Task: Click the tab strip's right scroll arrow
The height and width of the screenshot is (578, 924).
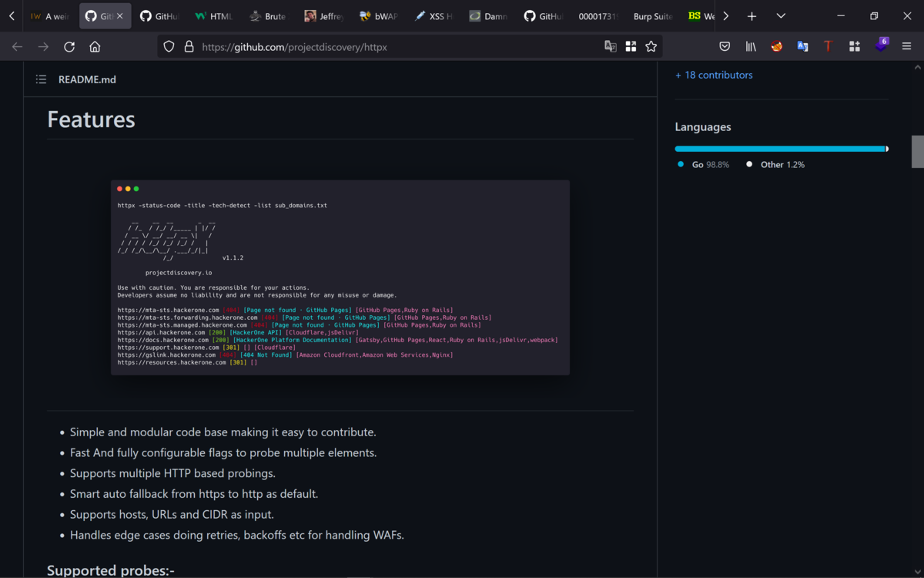Action: tap(725, 16)
